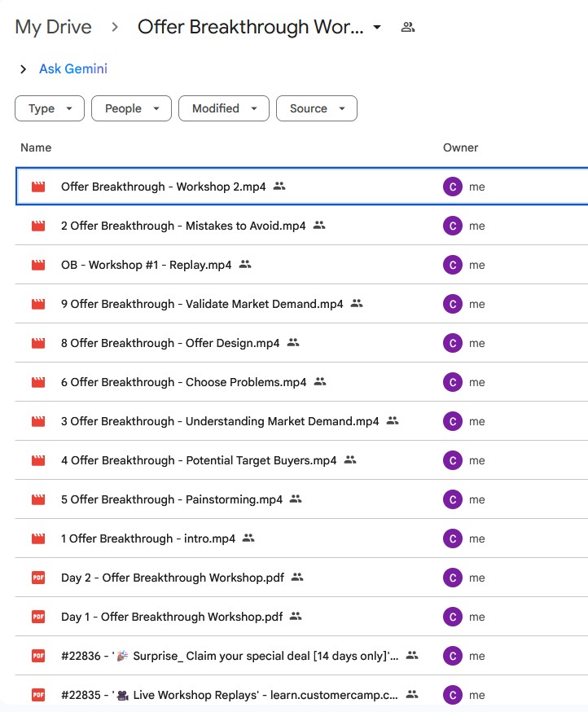Click the PDF icon for Day 1 workshop file
This screenshot has width=588, height=712.
point(37,617)
